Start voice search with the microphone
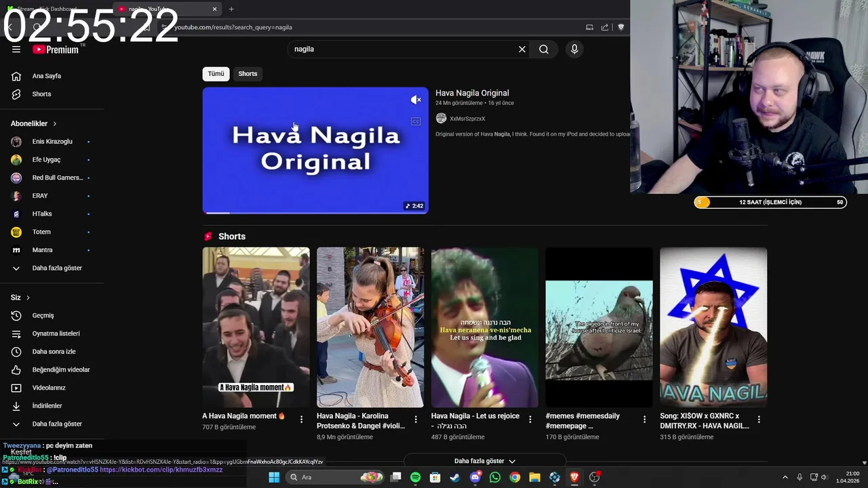The image size is (868, 488). 574,49
